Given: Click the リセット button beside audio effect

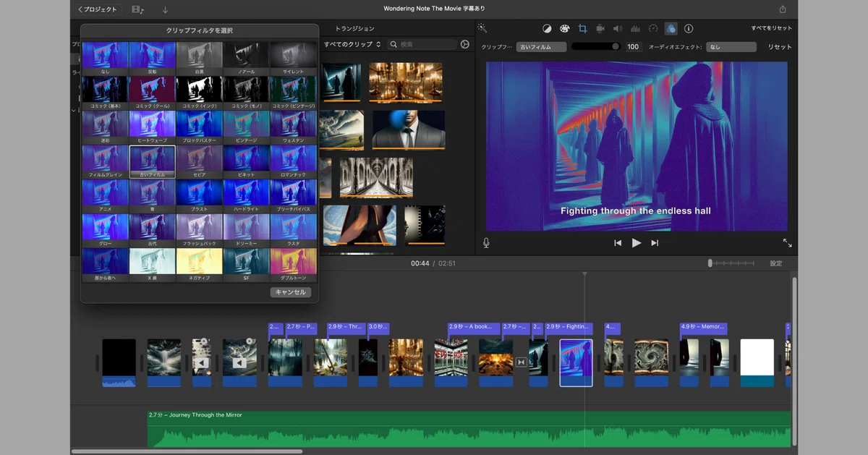Looking at the screenshot, I should (780, 47).
